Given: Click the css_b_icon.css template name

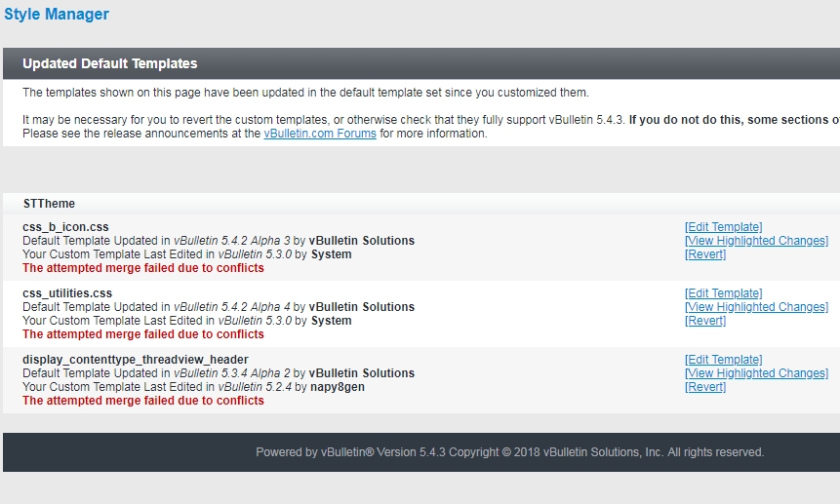Looking at the screenshot, I should [65, 227].
